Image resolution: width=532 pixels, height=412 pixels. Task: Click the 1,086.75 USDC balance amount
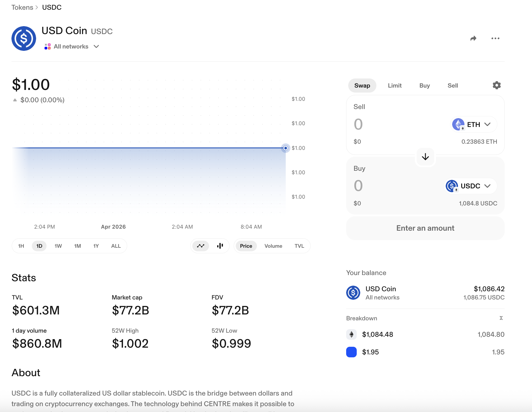(x=484, y=297)
